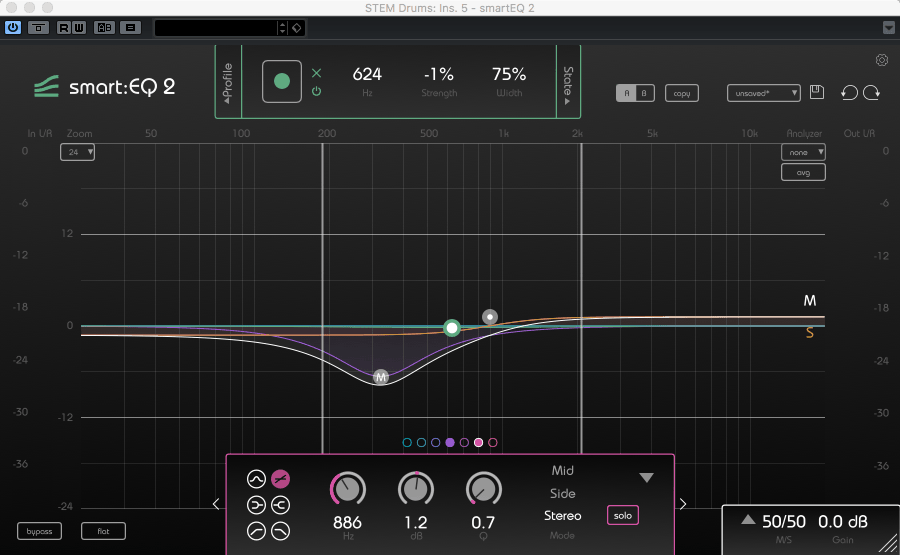Choose the bell filter shape icon
The height and width of the screenshot is (555, 900).
click(x=256, y=479)
